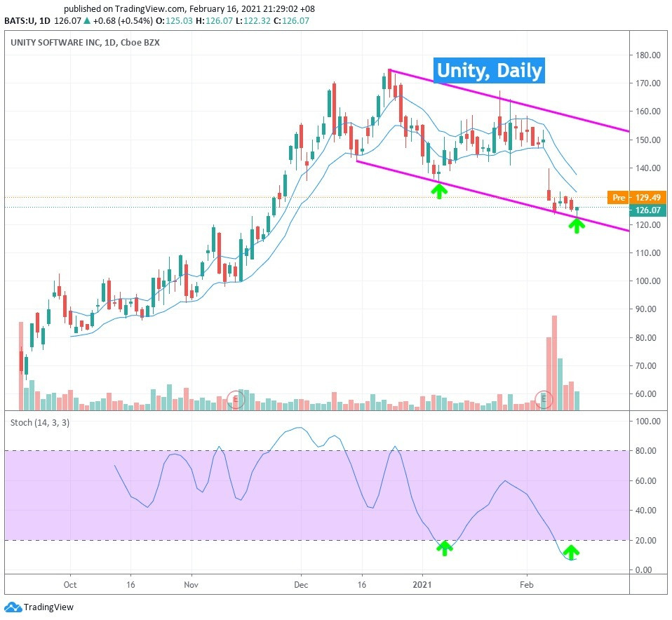The image size is (672, 620).
Task: Click the 2021 date label on time axis
Action: point(422,585)
